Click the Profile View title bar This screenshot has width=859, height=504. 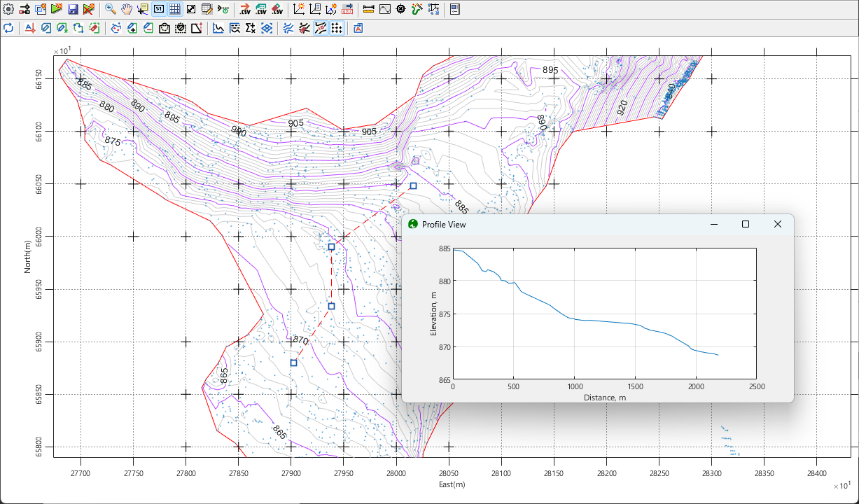point(560,224)
